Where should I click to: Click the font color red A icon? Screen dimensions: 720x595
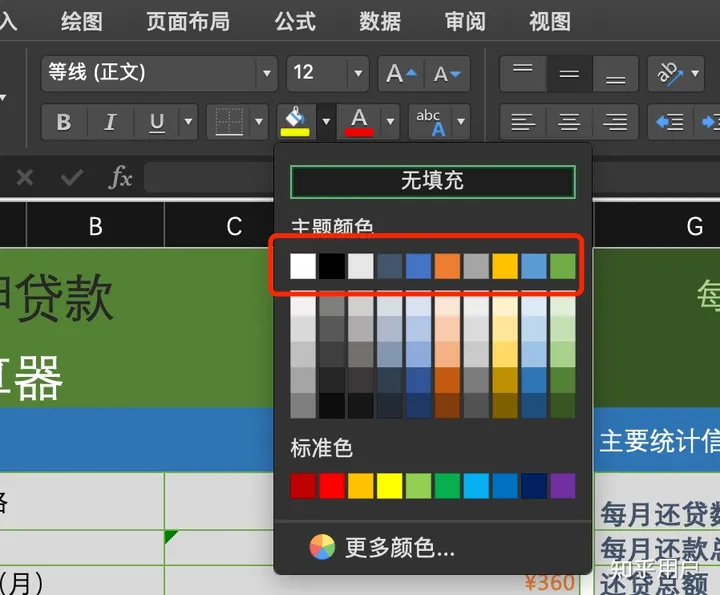tap(359, 122)
